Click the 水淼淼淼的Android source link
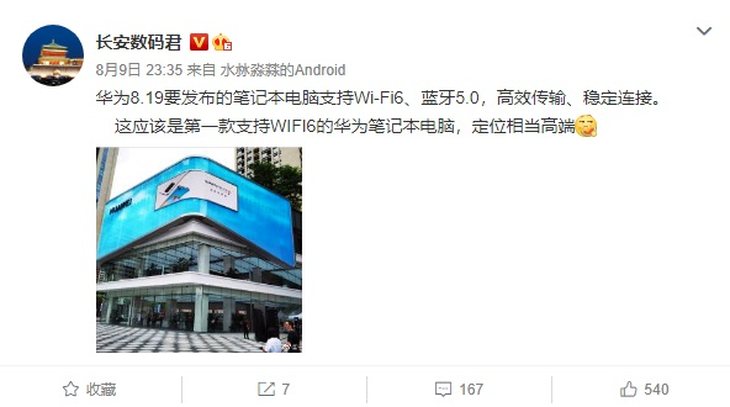Image resolution: width=730 pixels, height=407 pixels. [x=283, y=70]
